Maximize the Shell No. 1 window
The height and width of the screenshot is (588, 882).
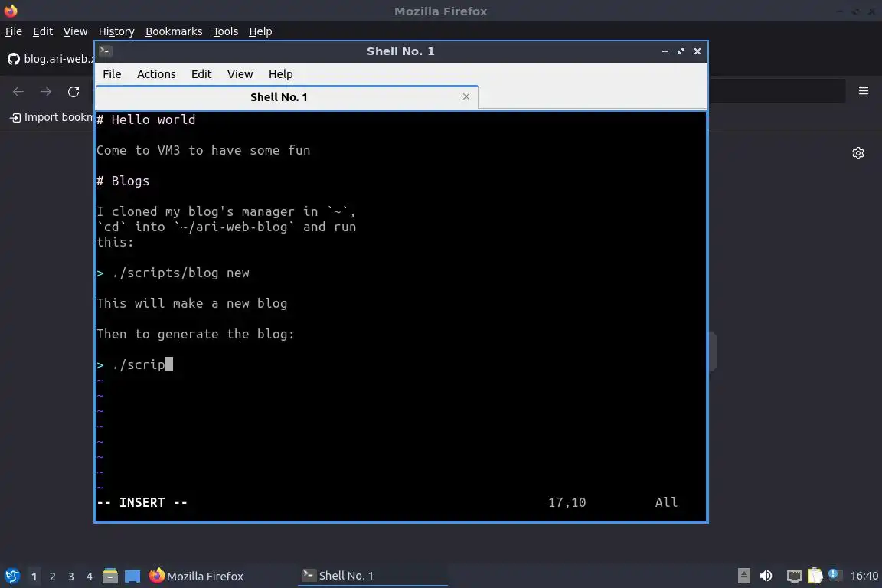pos(681,51)
